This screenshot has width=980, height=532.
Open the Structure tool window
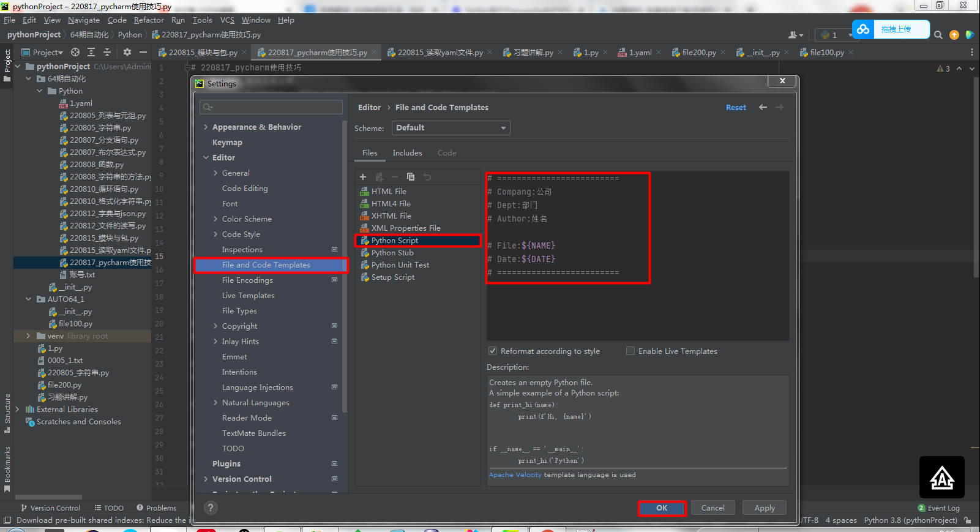click(x=7, y=413)
